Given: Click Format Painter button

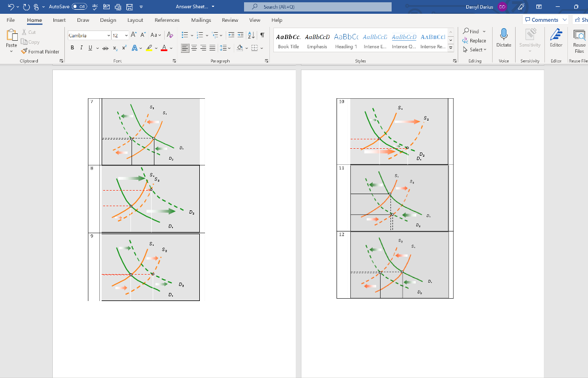Looking at the screenshot, I should (40, 51).
